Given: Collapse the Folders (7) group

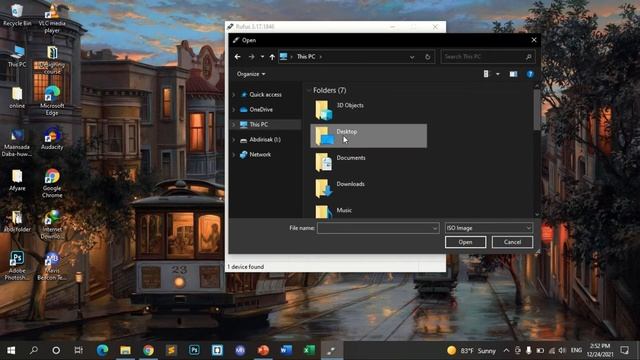Looking at the screenshot, I should [x=308, y=91].
